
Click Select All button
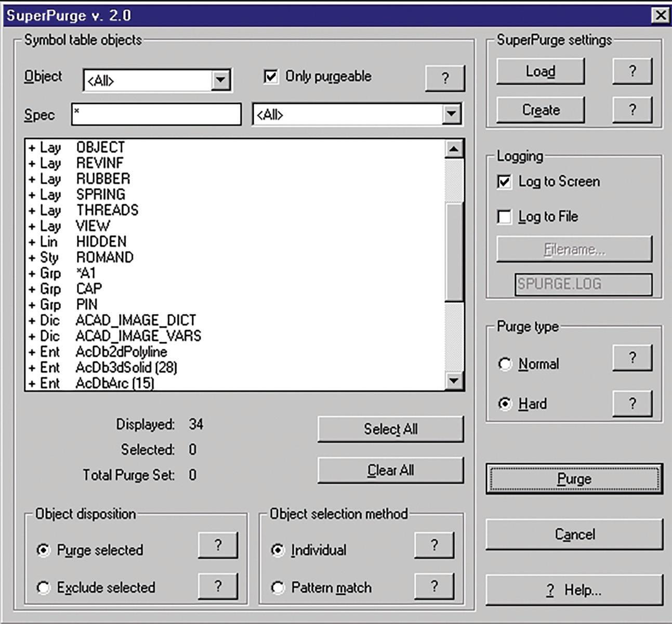tap(390, 429)
